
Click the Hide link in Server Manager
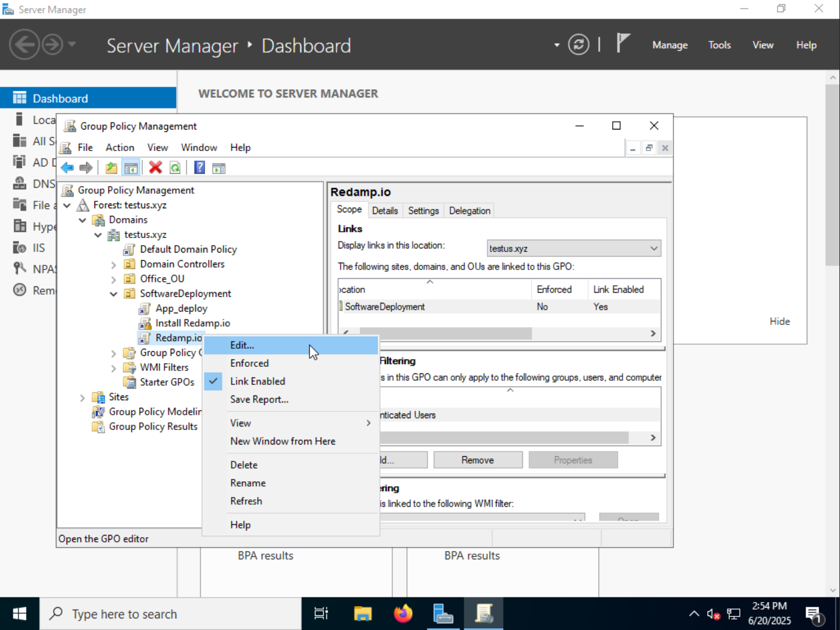pyautogui.click(x=779, y=321)
